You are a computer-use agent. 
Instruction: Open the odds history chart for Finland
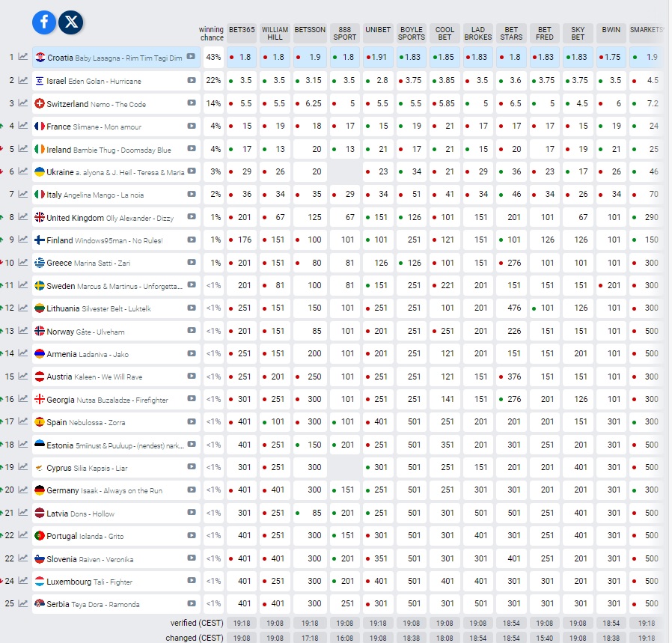23,240
